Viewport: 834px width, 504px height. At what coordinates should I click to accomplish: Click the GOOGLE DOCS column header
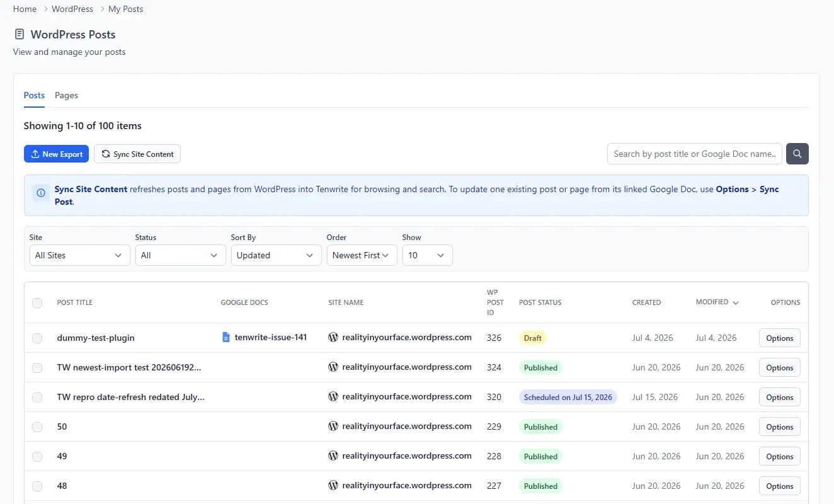pos(244,302)
